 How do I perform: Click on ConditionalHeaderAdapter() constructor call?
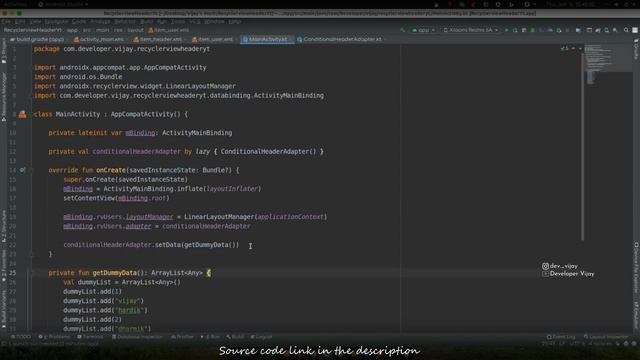pyautogui.click(x=268, y=151)
